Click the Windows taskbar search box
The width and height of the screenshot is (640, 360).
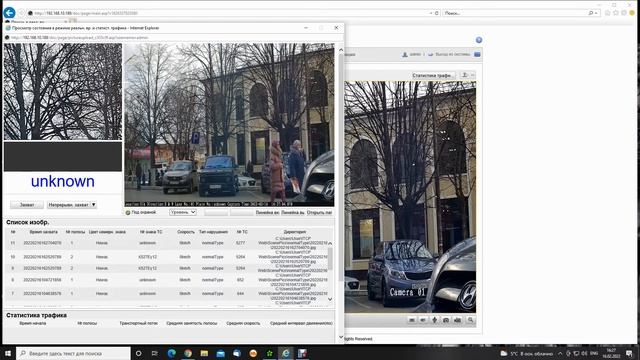pyautogui.click(x=73, y=353)
